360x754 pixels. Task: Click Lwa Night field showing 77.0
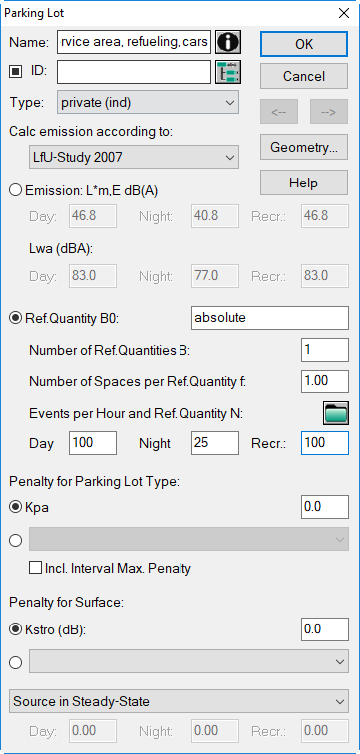click(215, 276)
